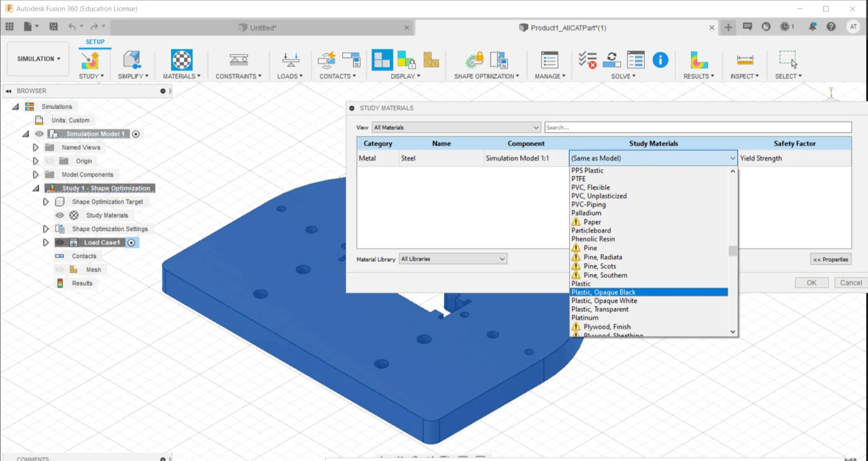Redo the last undone action

tap(94, 26)
